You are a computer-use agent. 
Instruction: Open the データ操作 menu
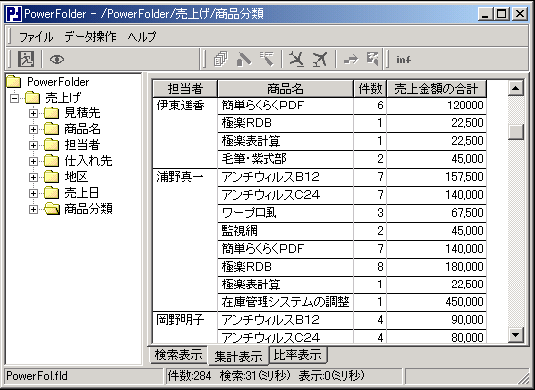click(x=90, y=37)
